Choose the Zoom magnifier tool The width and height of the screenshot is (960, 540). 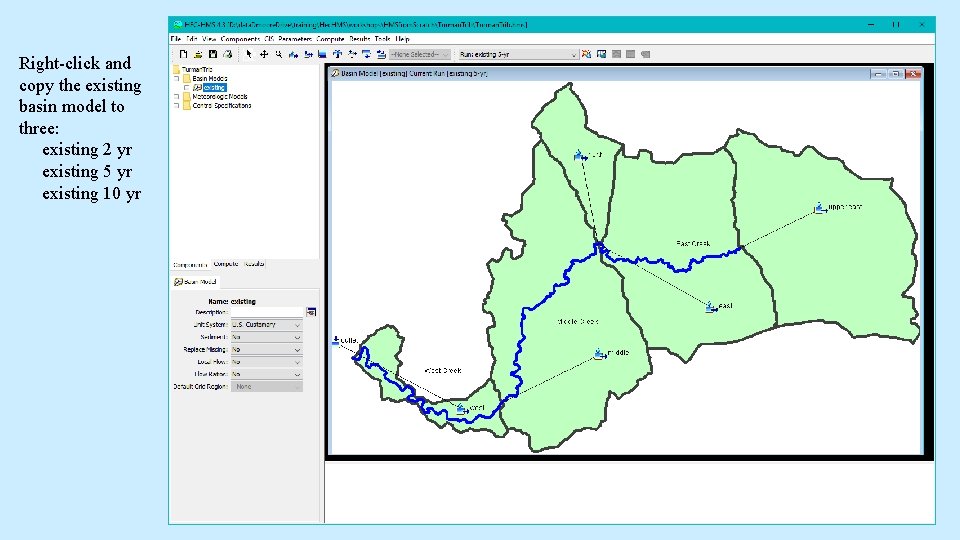click(279, 54)
